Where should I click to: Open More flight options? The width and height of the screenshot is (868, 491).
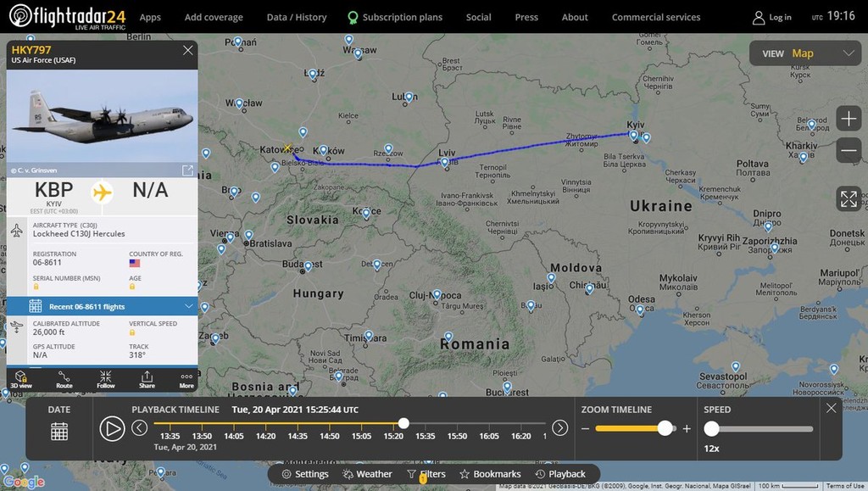click(186, 380)
